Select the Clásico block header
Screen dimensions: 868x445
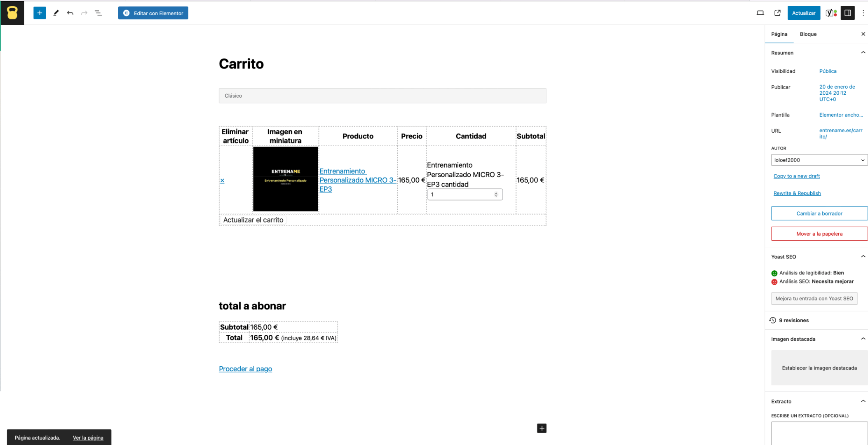tap(382, 96)
